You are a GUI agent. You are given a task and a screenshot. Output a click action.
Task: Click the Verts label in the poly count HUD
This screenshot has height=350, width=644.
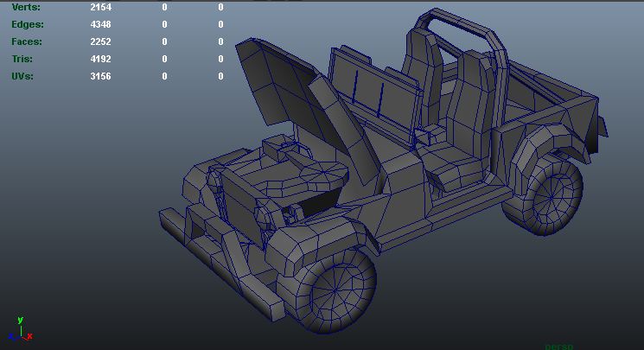[x=26, y=7]
